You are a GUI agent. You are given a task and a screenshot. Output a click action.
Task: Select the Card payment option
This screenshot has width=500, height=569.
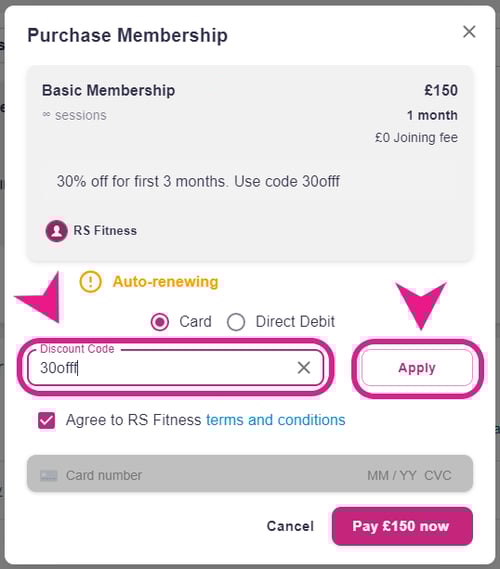pos(160,322)
